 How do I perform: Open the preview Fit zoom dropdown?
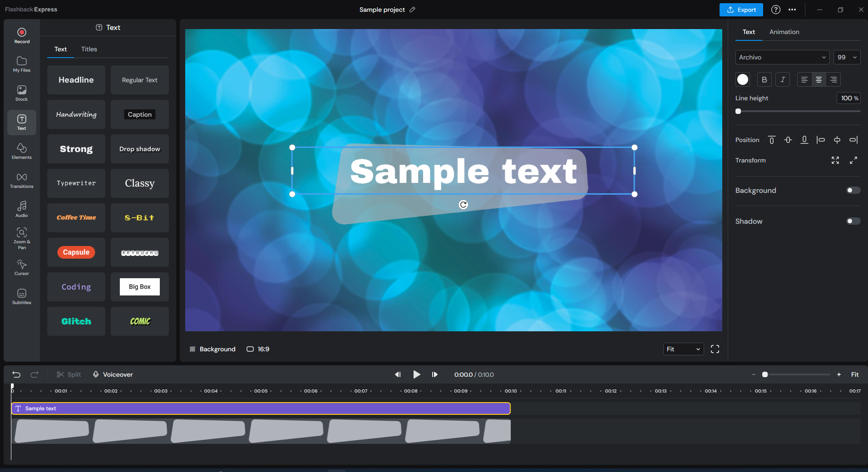[x=683, y=349]
